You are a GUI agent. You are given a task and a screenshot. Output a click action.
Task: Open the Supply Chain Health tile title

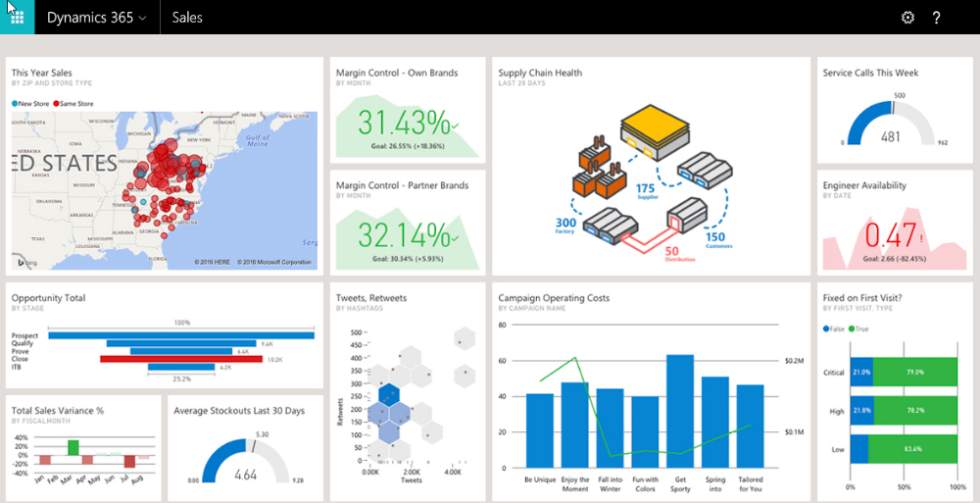pos(539,73)
